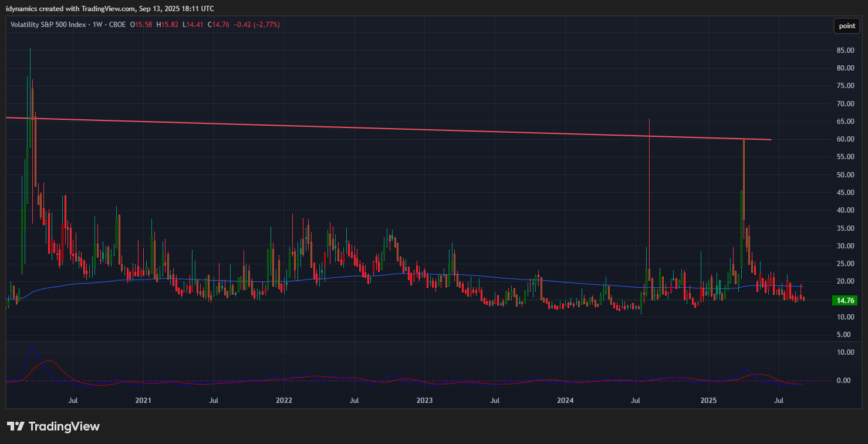Click the 2025 year label on time axis
Viewport: 868px width, 444px height.
pyautogui.click(x=708, y=401)
